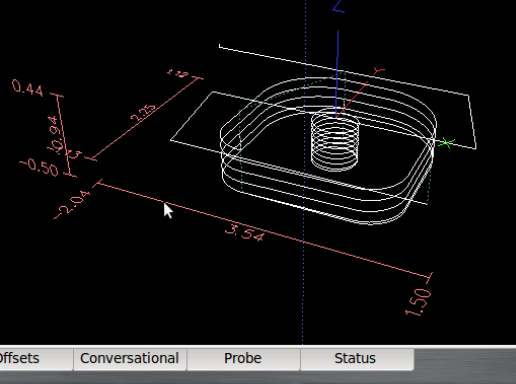Switch to the Probe tab
The height and width of the screenshot is (384, 516).
[243, 359]
